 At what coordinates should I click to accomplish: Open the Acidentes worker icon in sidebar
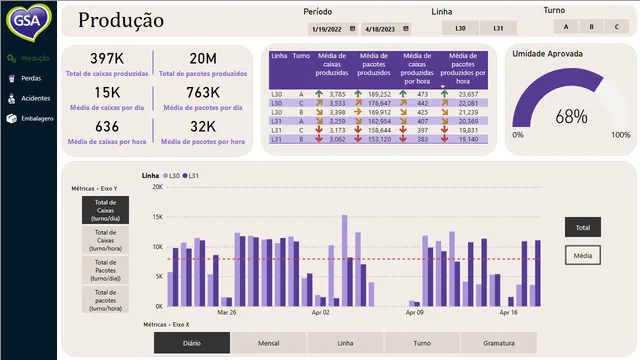[11, 98]
